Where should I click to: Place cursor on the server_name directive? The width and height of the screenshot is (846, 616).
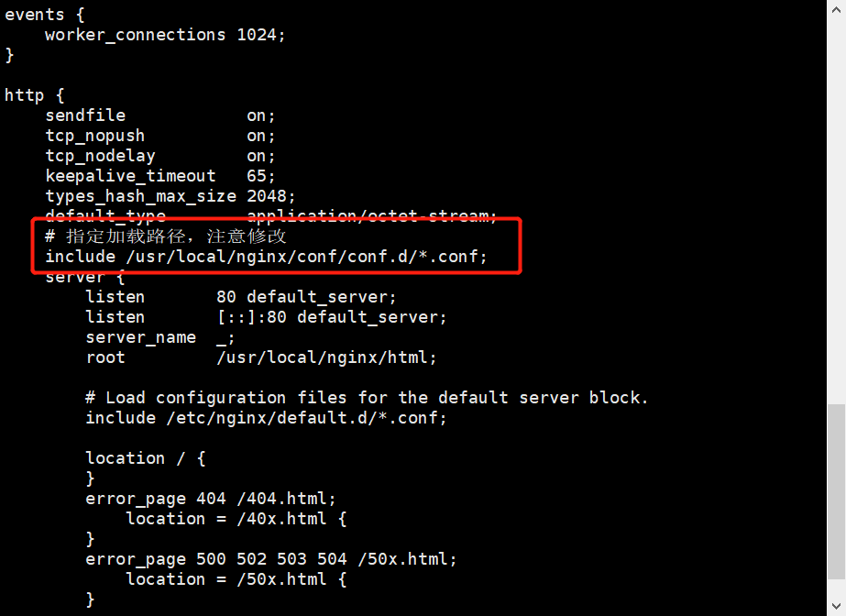140,337
